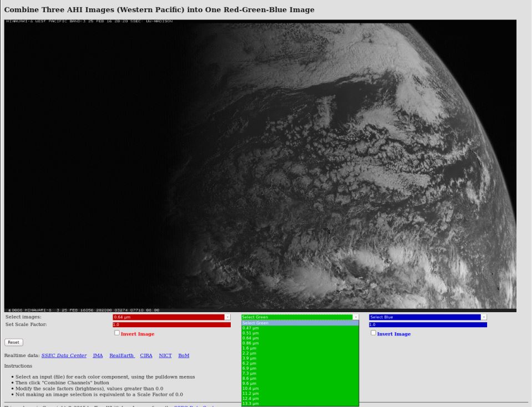Follow the JMA realtime data link
Screen dimensions: 532x407
click(98, 355)
